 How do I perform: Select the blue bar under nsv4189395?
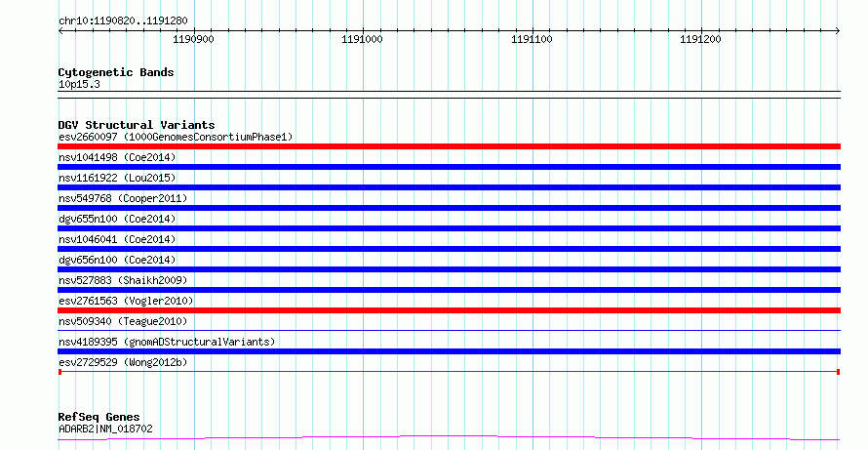pos(449,351)
